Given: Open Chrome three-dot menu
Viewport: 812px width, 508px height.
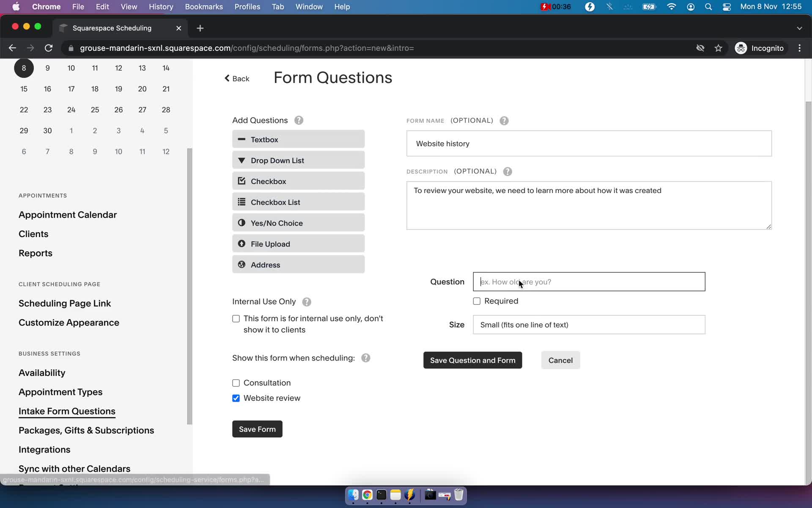Looking at the screenshot, I should pos(799,48).
